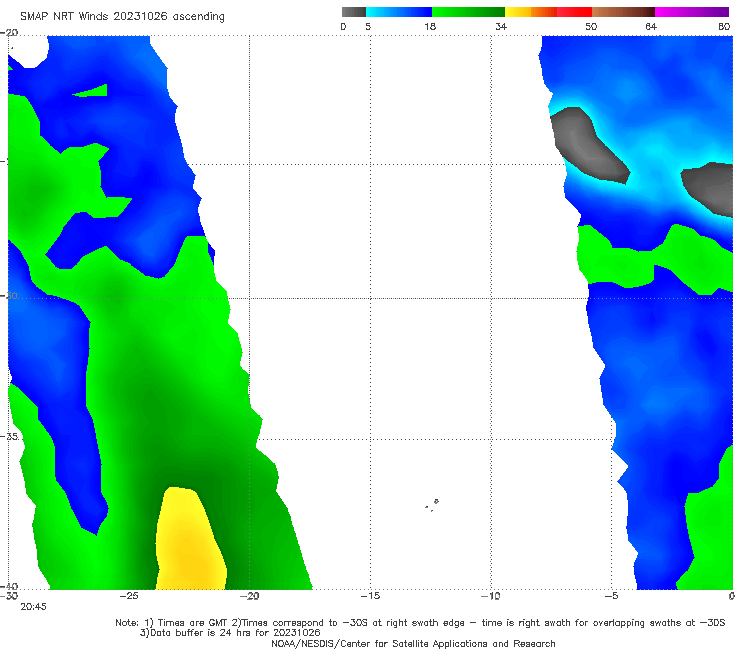Click the magenta-purple segment of the color bar

[x=692, y=12]
